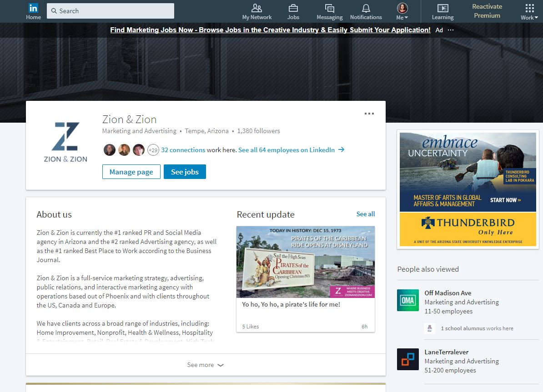
Task: Click the Off Madison Ave company icon
Action: (x=407, y=300)
